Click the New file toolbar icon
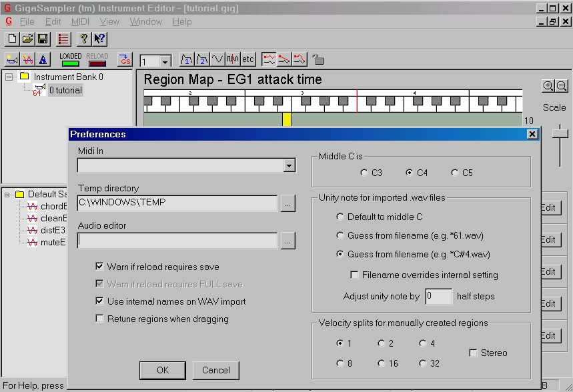 (12, 39)
